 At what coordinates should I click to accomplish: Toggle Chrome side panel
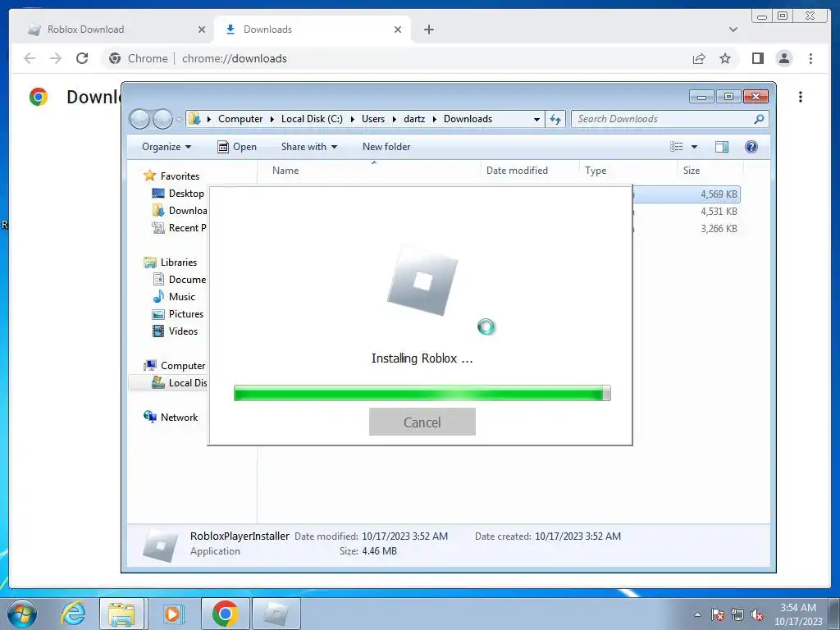point(757,58)
